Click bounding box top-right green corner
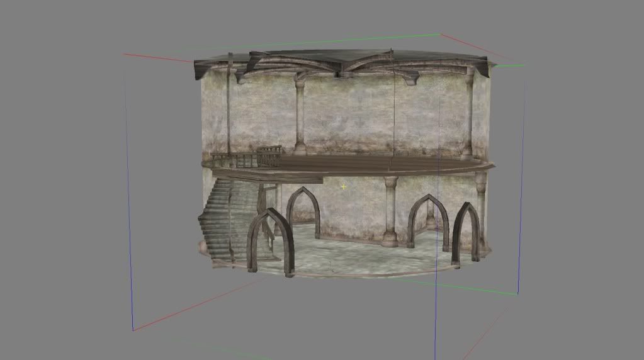The width and height of the screenshot is (644, 360). (x=524, y=64)
